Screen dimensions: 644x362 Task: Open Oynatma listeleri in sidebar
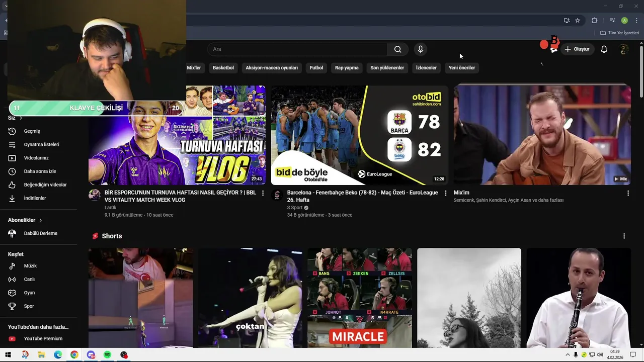[x=42, y=145]
